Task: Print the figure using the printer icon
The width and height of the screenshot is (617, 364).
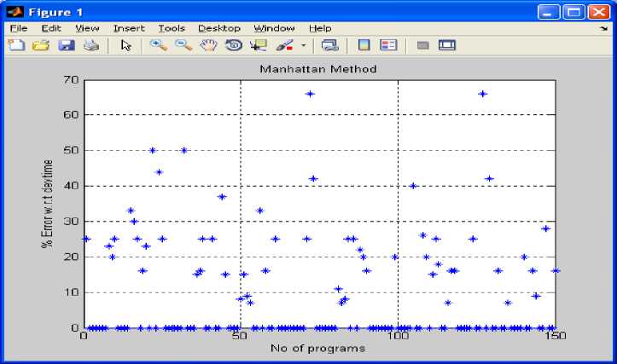Action: click(x=90, y=45)
